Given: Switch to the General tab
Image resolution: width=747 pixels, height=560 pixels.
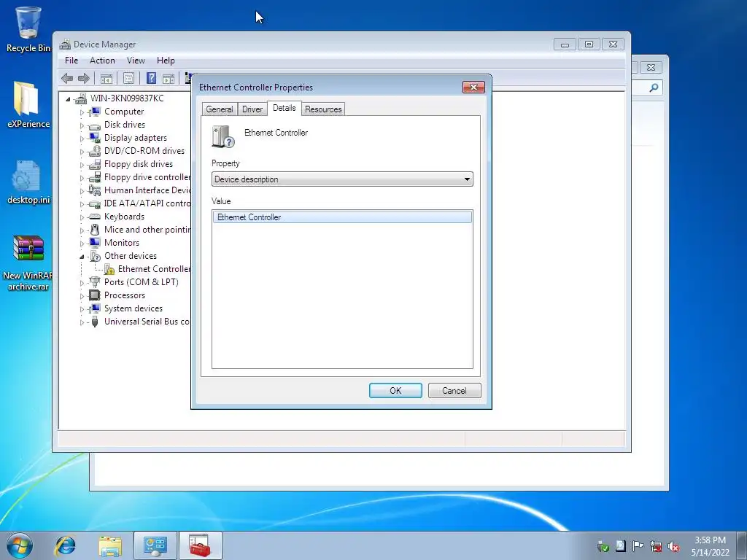Looking at the screenshot, I should (219, 109).
